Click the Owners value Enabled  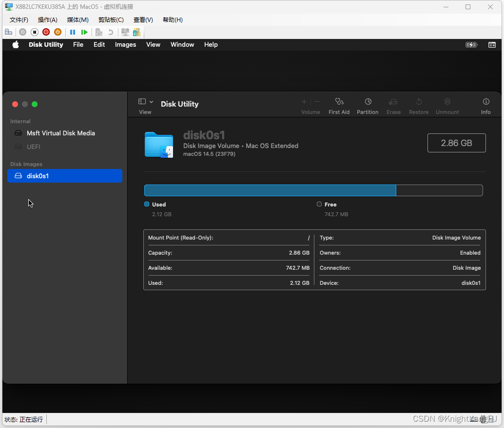click(x=470, y=253)
